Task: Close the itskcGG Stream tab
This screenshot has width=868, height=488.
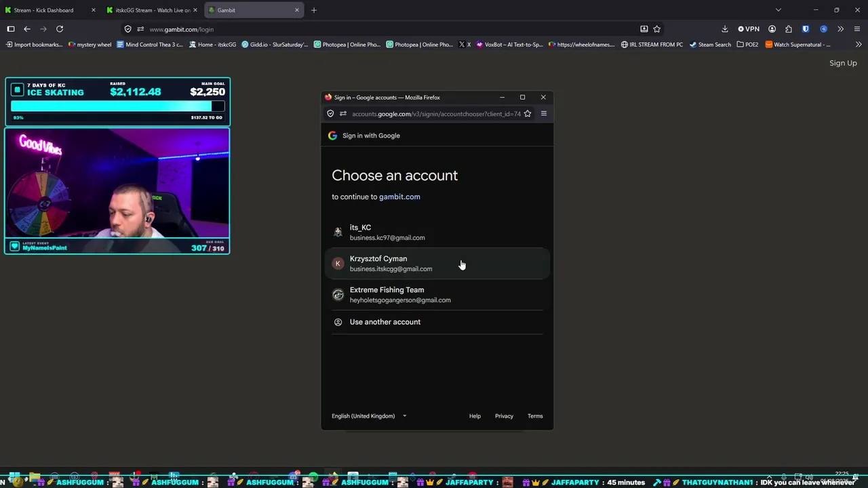Action: pos(195,10)
